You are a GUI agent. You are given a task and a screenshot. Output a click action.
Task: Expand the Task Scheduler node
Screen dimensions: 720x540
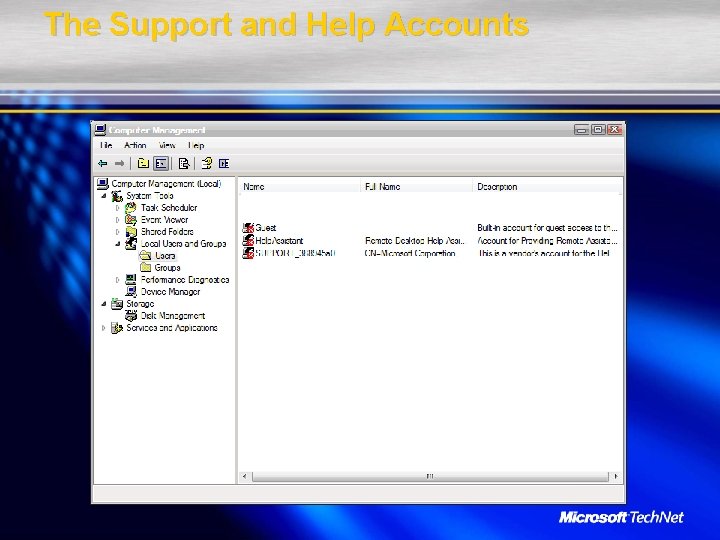[118, 208]
